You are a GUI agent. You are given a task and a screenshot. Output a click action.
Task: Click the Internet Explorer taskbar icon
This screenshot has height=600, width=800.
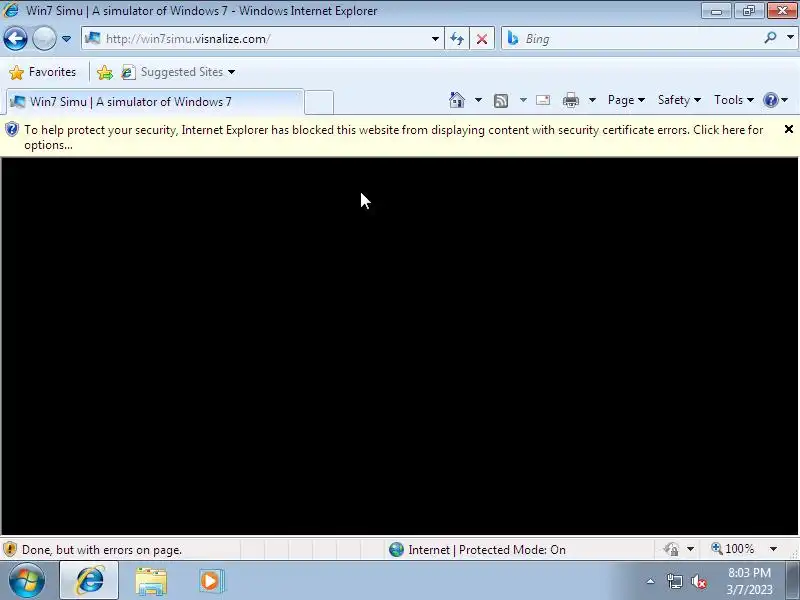[89, 581]
